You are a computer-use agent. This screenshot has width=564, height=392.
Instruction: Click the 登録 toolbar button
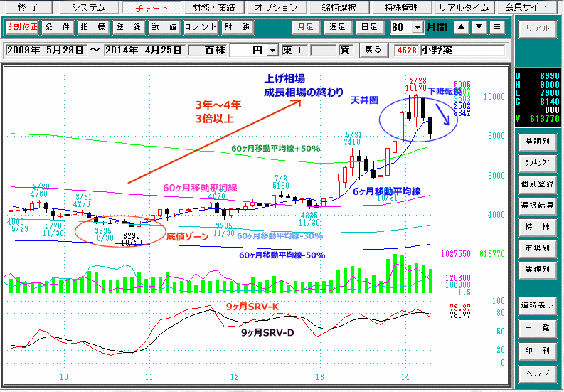click(129, 27)
